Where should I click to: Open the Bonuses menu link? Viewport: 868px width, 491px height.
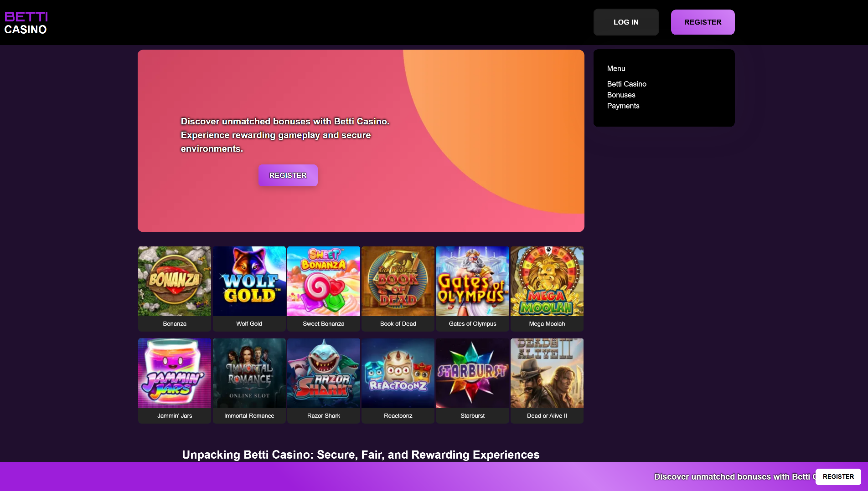[621, 95]
